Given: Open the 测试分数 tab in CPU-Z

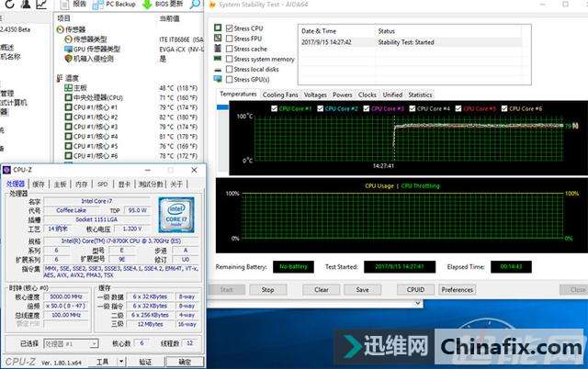Looking at the screenshot, I should point(151,184).
